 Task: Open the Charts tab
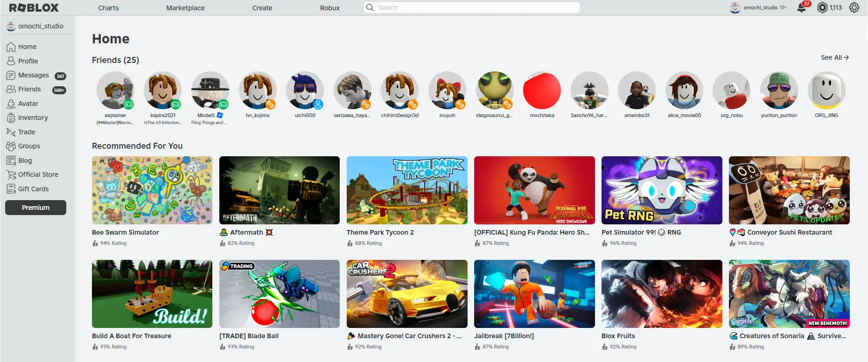[108, 8]
